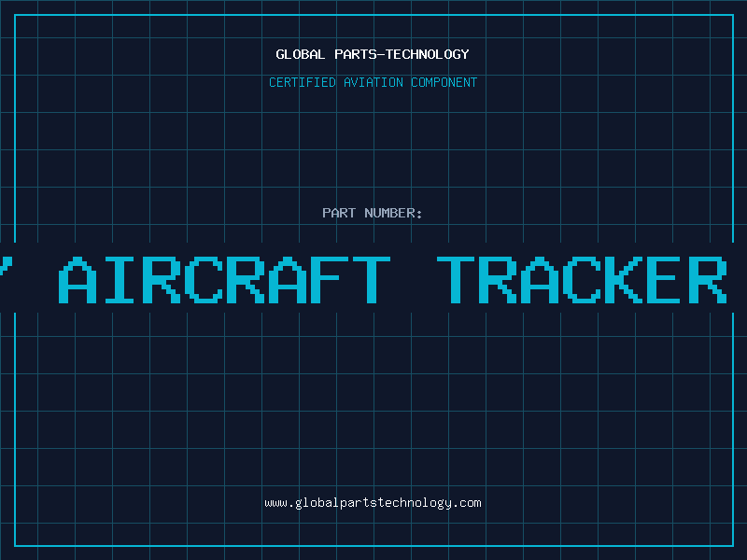
Task: Select the CERTIFIED AVIATION COMPONENT subtitle
Action: pos(373,82)
